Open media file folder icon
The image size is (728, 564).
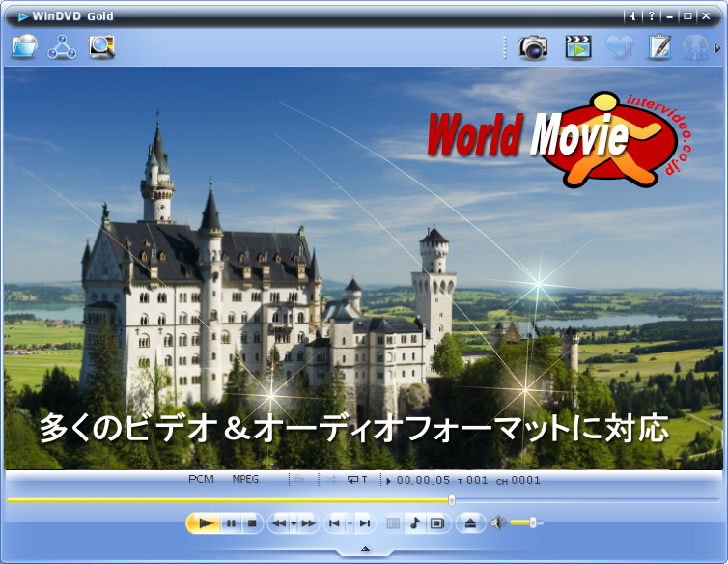point(24,46)
